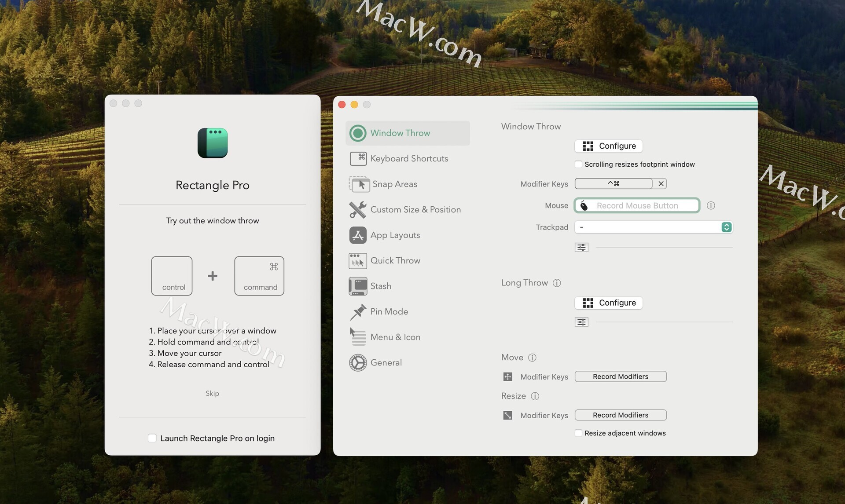845x504 pixels.
Task: Click Record Modifiers for Resize
Action: pos(621,415)
